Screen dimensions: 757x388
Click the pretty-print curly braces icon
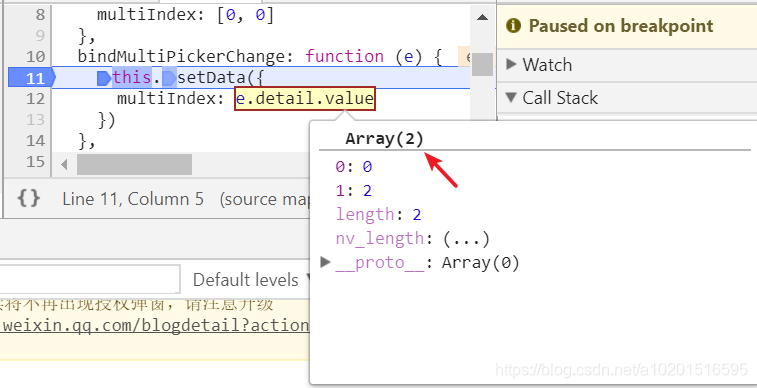(x=28, y=199)
